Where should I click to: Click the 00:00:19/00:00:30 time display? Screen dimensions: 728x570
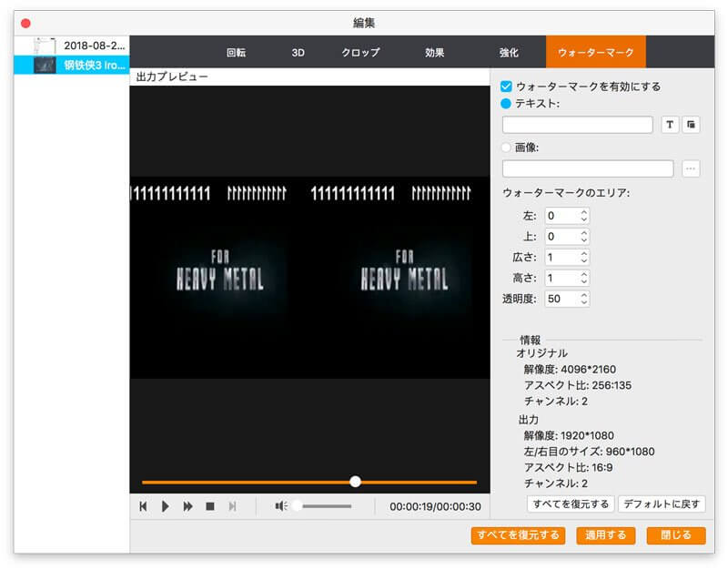(435, 507)
